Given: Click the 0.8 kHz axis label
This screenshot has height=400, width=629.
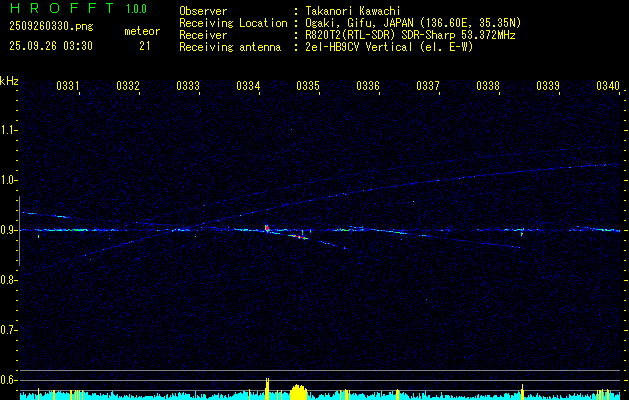Looking at the screenshot, I should tap(8, 280).
